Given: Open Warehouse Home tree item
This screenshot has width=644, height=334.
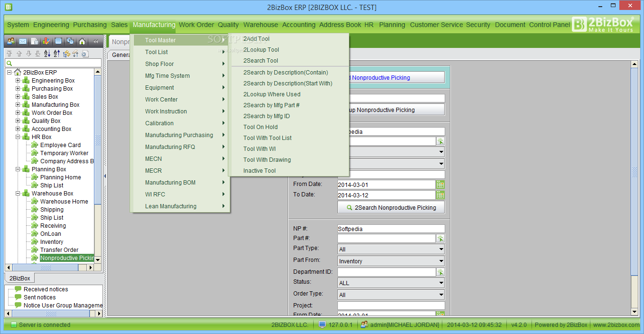Looking at the screenshot, I should [x=64, y=202].
